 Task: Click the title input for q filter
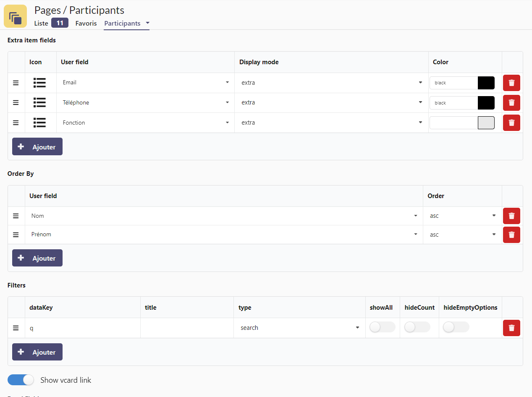coord(187,328)
